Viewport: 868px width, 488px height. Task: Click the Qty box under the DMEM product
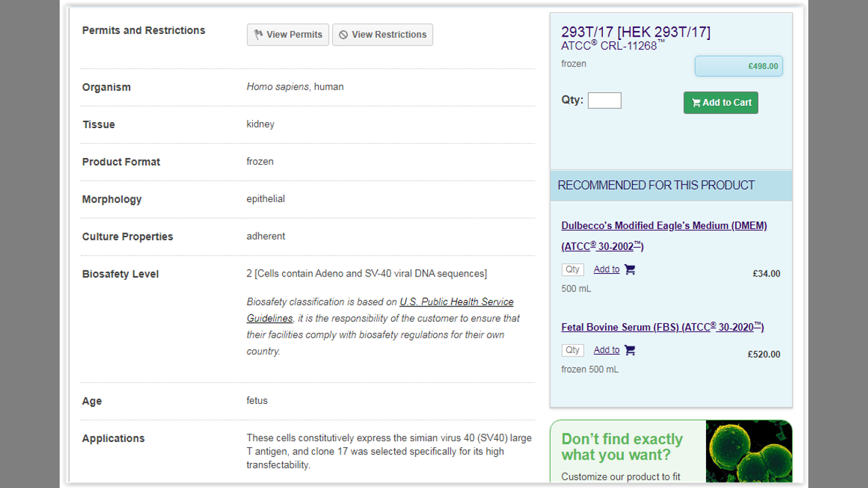572,270
